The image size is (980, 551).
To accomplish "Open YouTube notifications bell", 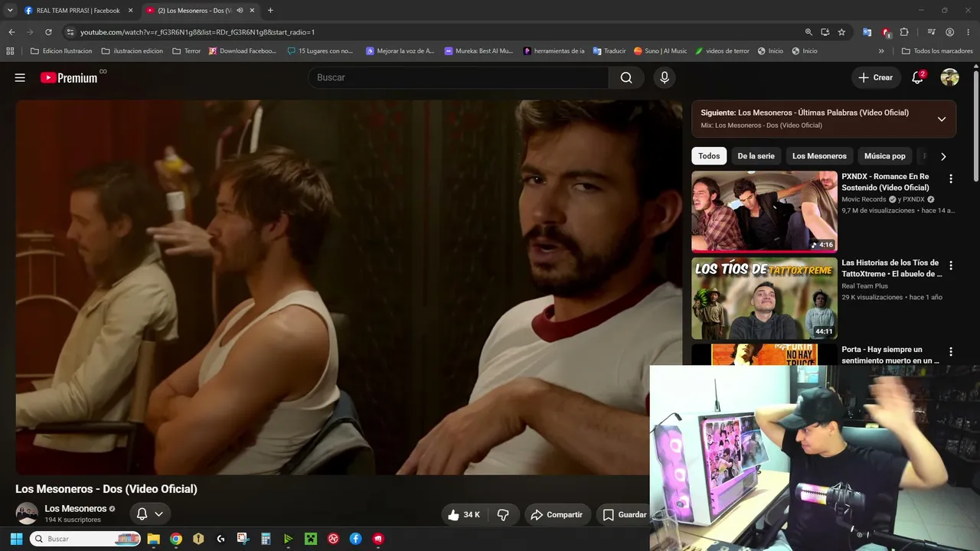I will (x=917, y=77).
